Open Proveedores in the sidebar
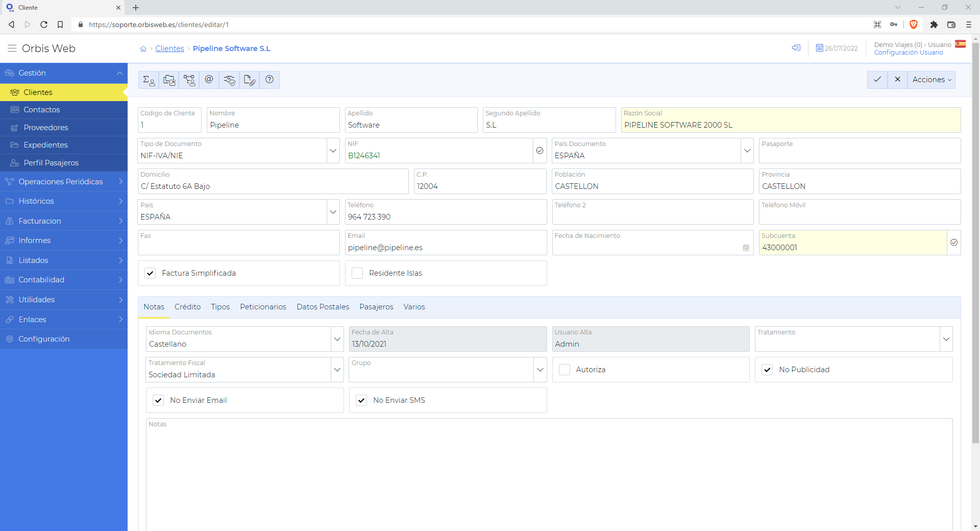This screenshot has height=531, width=980. click(64, 128)
